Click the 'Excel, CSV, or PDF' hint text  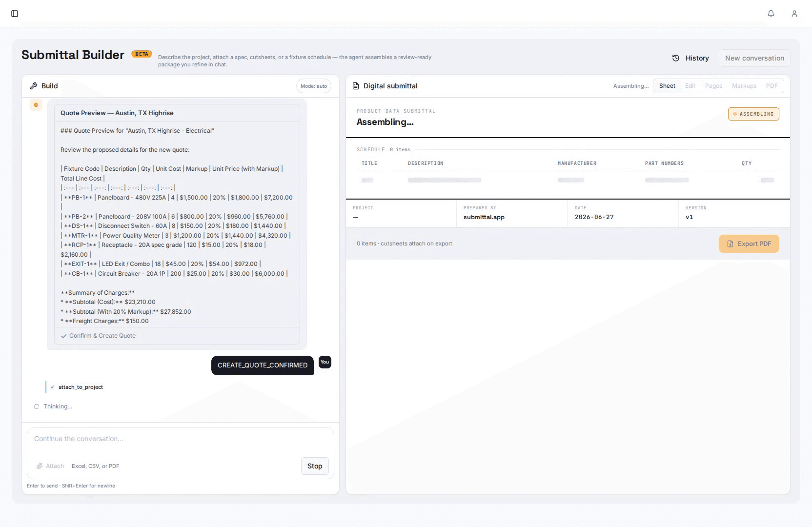click(x=95, y=466)
